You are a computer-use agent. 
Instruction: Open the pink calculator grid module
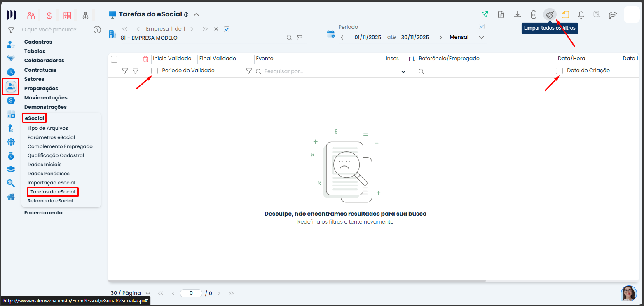point(67,16)
